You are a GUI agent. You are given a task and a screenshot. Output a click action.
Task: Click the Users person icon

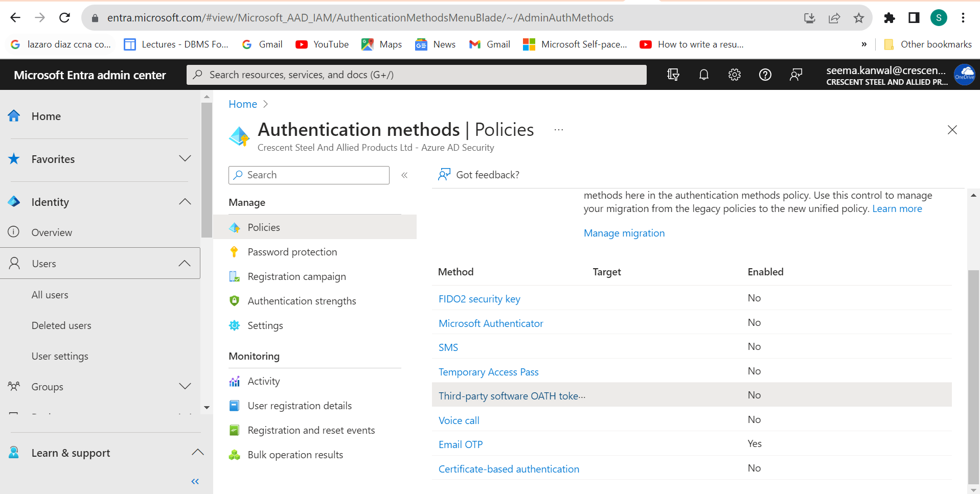15,263
